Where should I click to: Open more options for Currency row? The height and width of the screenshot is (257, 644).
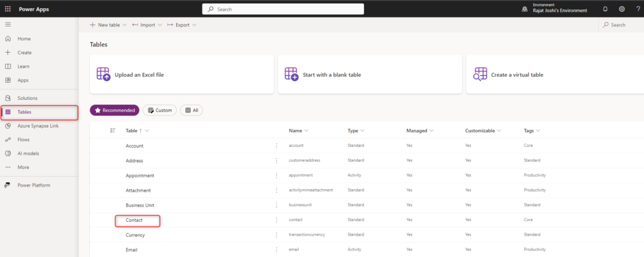277,235
